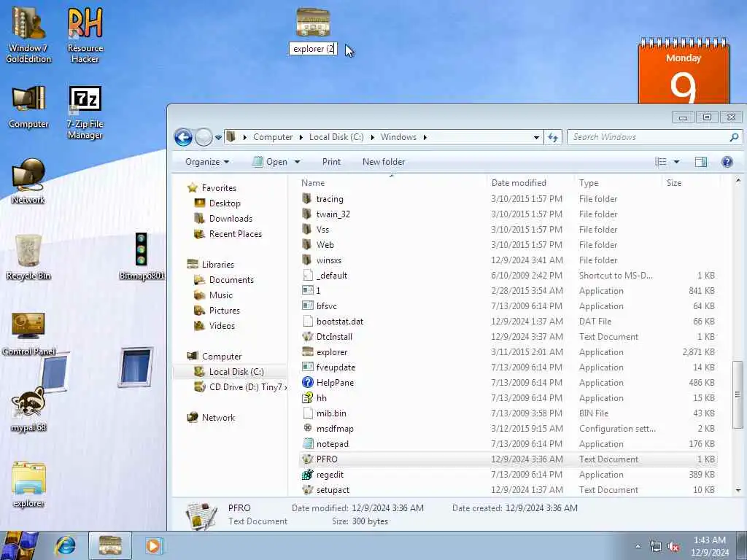Open the media player taskbar icon
This screenshot has height=560, width=747.
coord(153,545)
